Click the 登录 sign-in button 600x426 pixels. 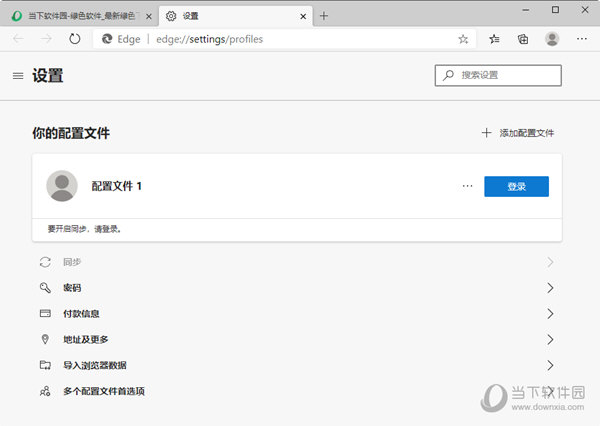(x=516, y=186)
